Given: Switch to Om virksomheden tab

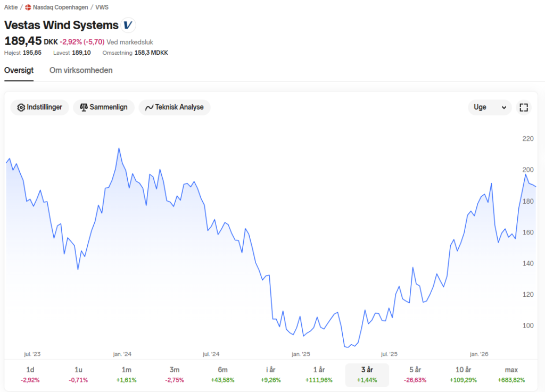Looking at the screenshot, I should [x=81, y=70].
